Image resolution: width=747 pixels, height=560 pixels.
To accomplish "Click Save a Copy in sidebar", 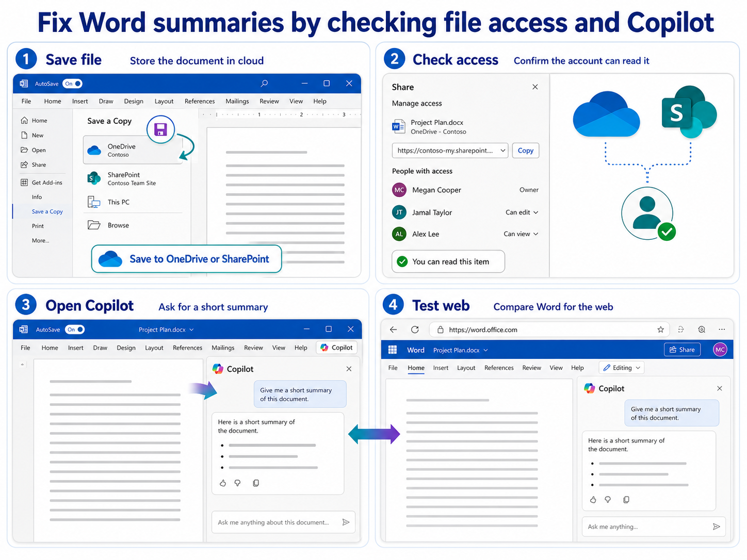I will pyautogui.click(x=47, y=211).
